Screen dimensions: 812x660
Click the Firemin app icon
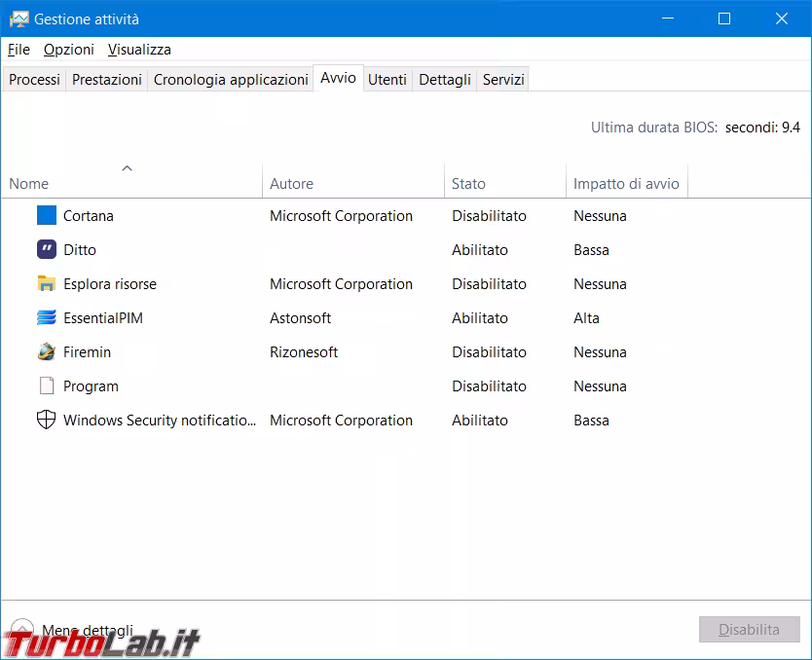coord(47,352)
